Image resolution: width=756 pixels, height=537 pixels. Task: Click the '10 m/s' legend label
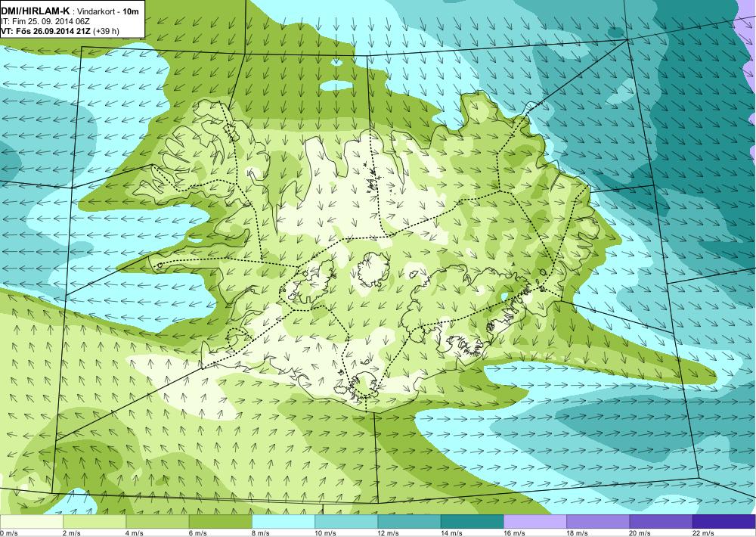click(325, 533)
